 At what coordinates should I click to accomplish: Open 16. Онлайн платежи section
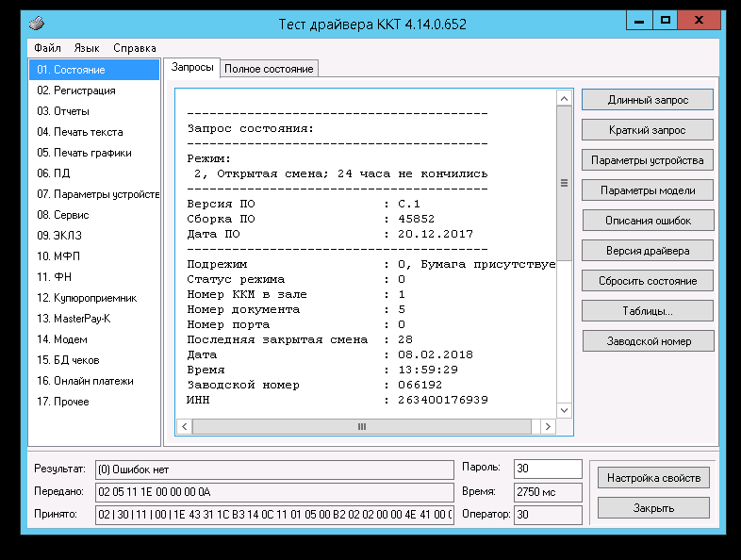point(94,382)
